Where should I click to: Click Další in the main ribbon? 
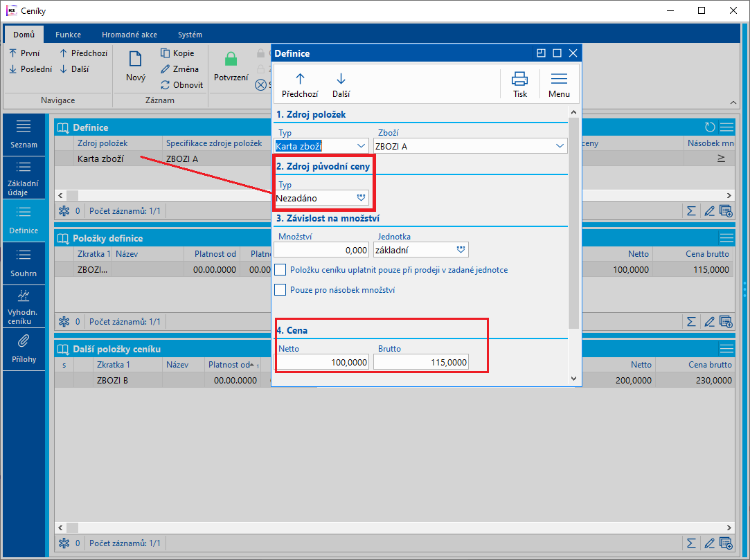(x=74, y=69)
